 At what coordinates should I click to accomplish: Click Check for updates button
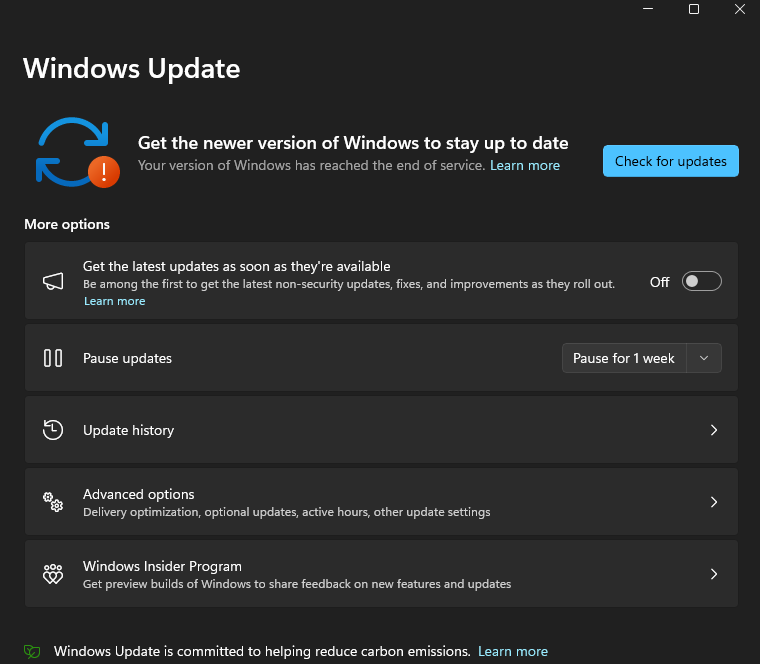point(671,161)
